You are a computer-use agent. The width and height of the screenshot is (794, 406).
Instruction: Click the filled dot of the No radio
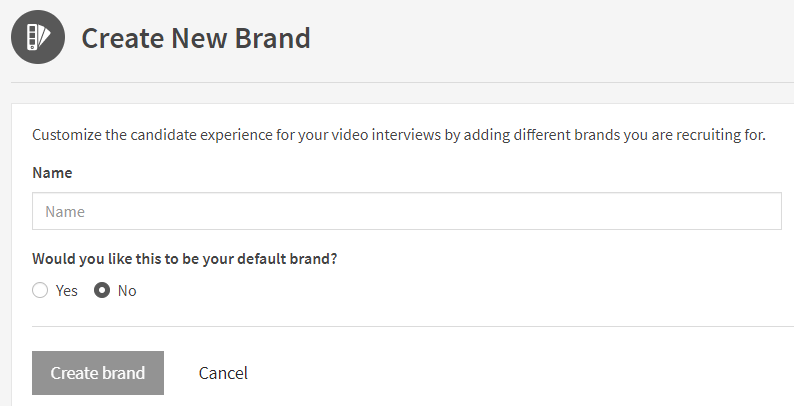102,290
